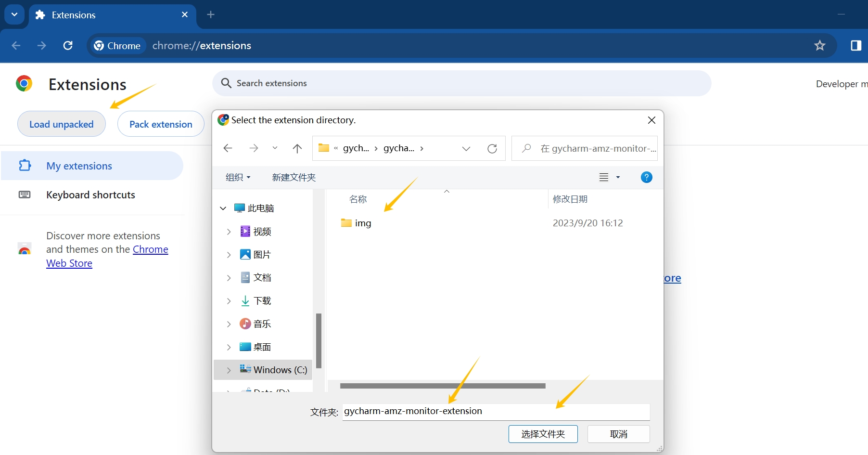Refresh the file dialog folder view
The width and height of the screenshot is (868, 455).
click(492, 149)
